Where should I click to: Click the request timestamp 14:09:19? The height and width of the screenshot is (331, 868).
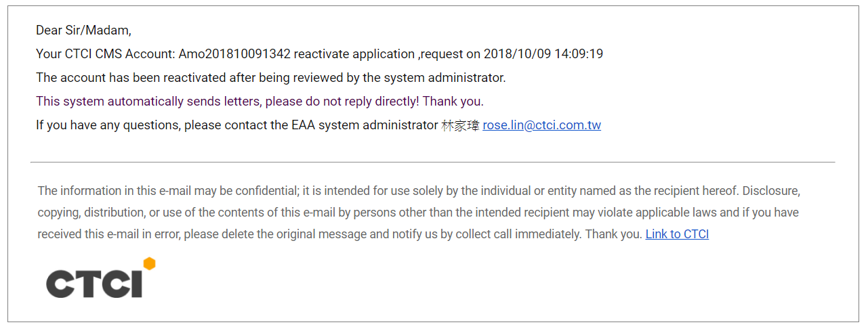[578, 54]
